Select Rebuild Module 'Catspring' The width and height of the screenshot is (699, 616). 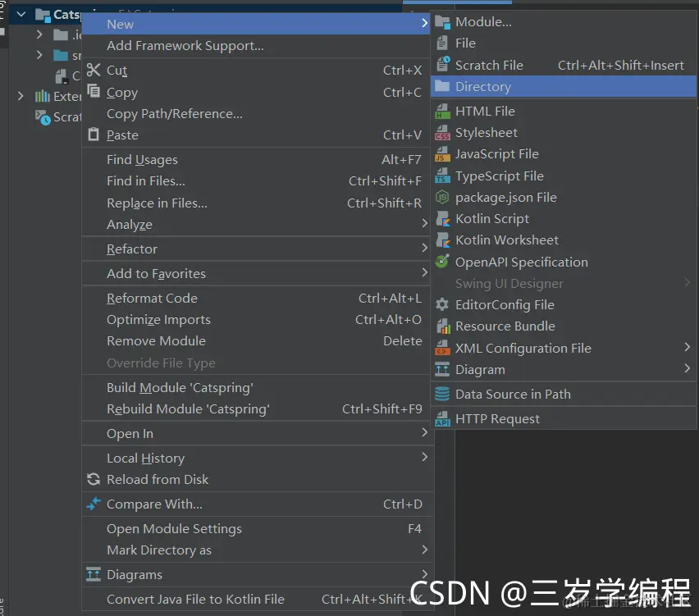[x=256, y=409]
